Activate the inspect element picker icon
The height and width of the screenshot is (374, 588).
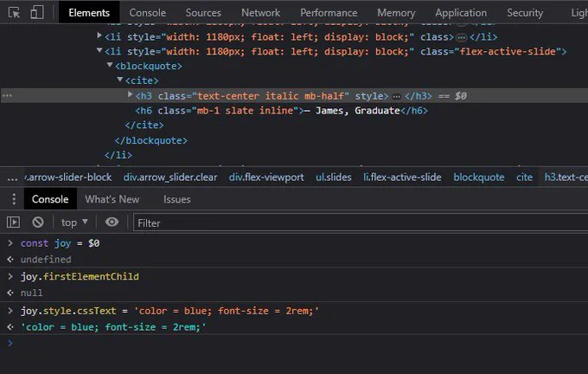click(x=14, y=13)
